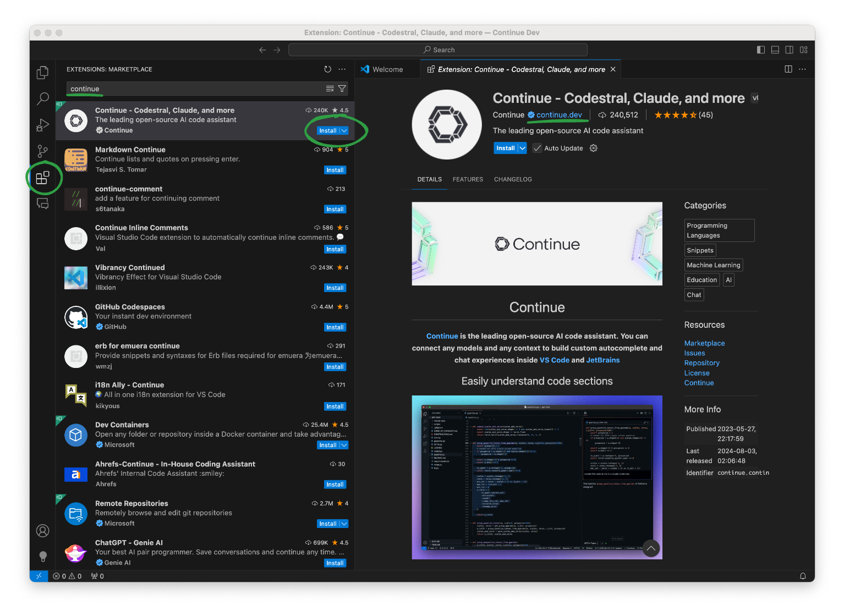
Task: Select the Chat category tag
Action: point(694,295)
